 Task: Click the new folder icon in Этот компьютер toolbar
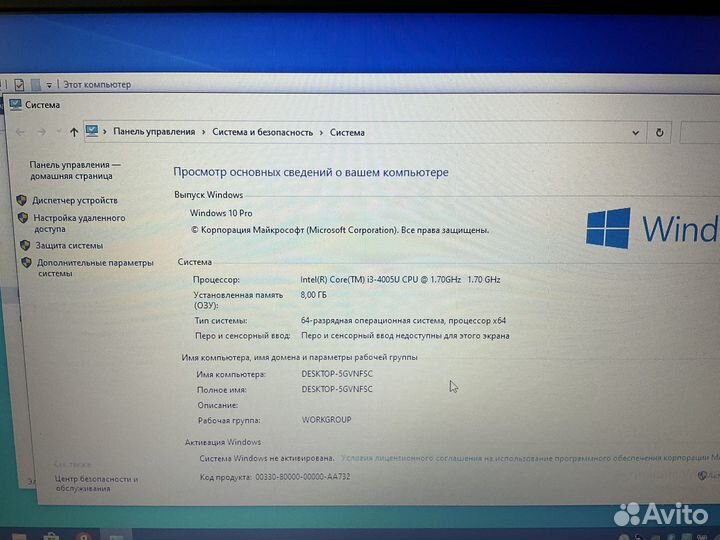point(36,84)
